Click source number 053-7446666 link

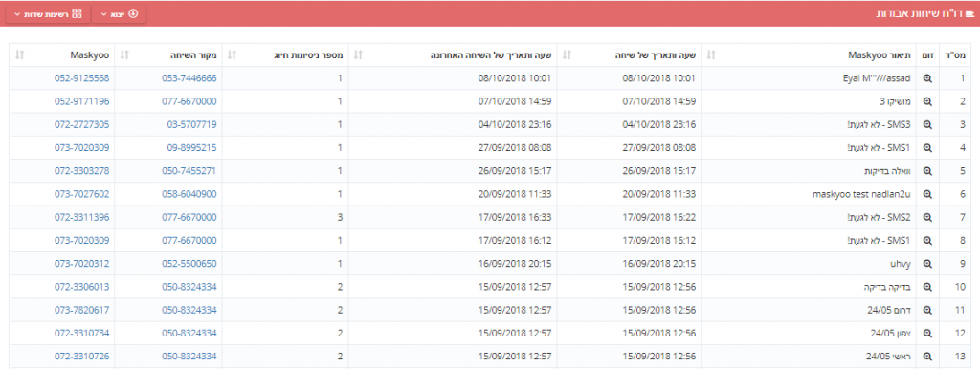189,78
